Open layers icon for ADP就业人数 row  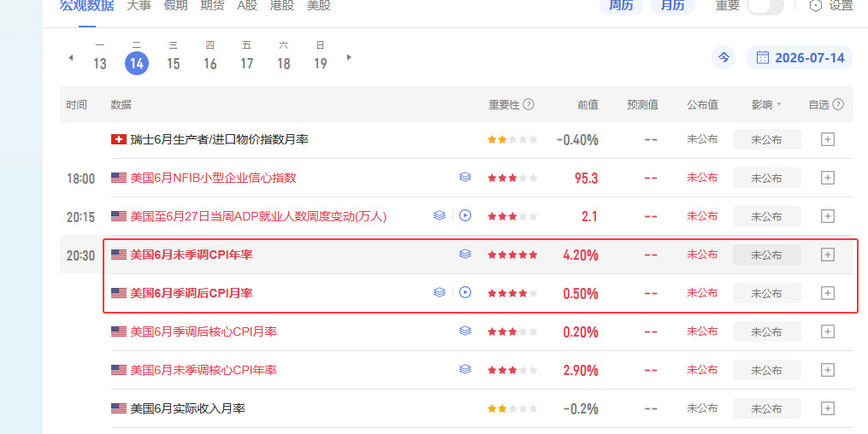pos(439,215)
